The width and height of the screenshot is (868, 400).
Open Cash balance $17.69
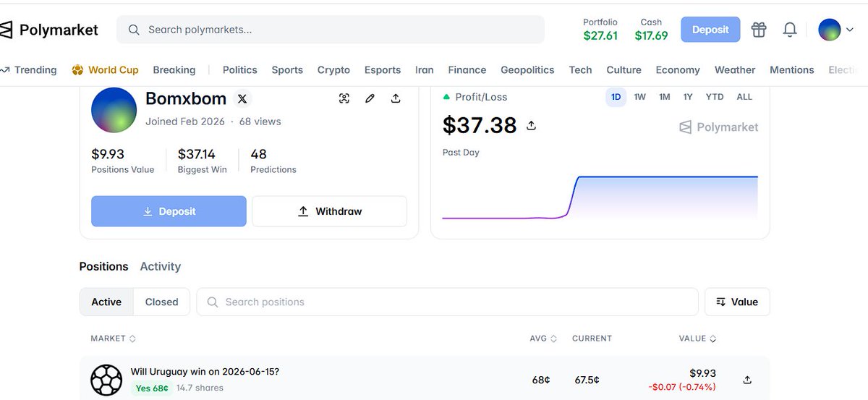[651, 30]
